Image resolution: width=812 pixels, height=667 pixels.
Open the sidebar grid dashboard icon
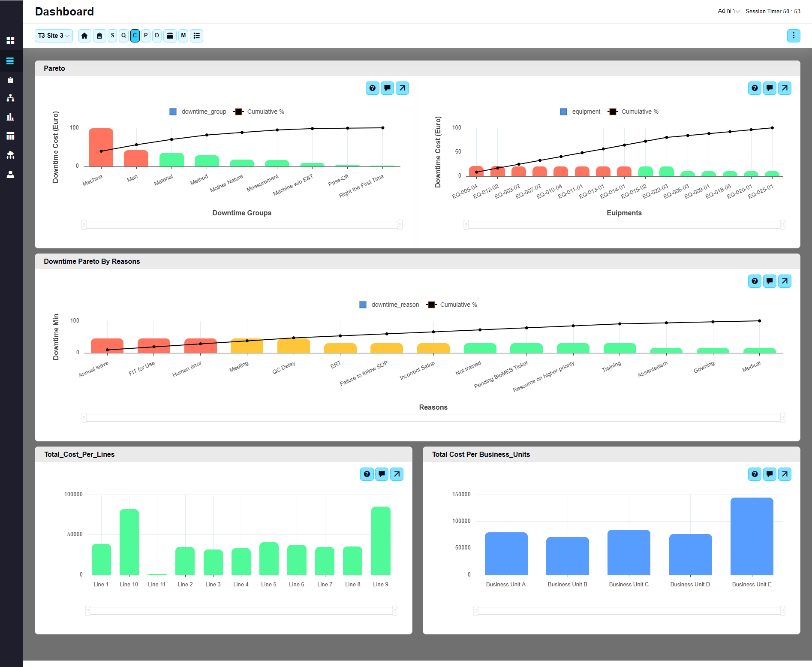click(x=11, y=40)
